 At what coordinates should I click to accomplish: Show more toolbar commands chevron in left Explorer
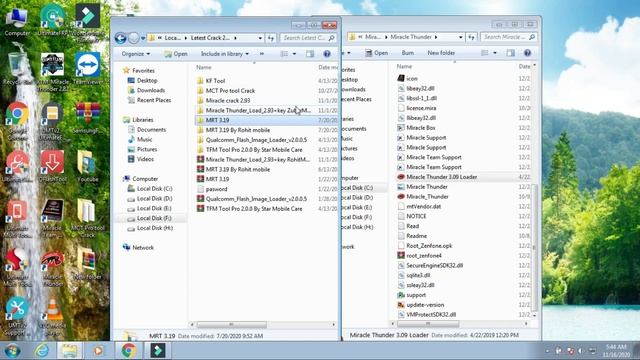coord(262,54)
